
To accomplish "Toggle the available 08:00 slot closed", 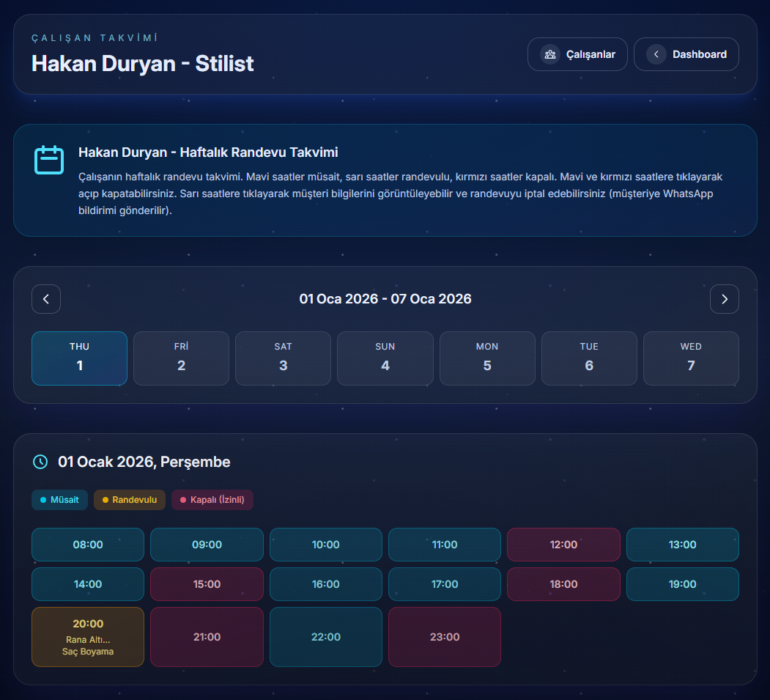I will point(87,545).
